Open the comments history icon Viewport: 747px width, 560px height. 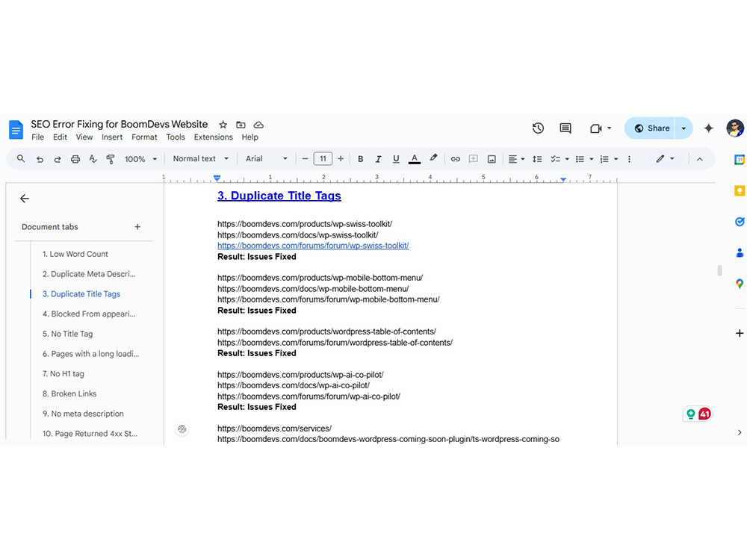[x=565, y=128]
